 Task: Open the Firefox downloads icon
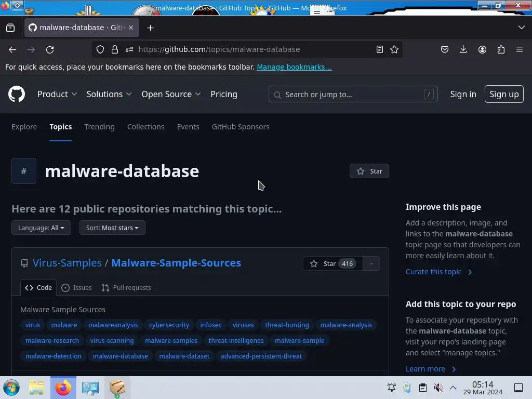pyautogui.click(x=463, y=49)
